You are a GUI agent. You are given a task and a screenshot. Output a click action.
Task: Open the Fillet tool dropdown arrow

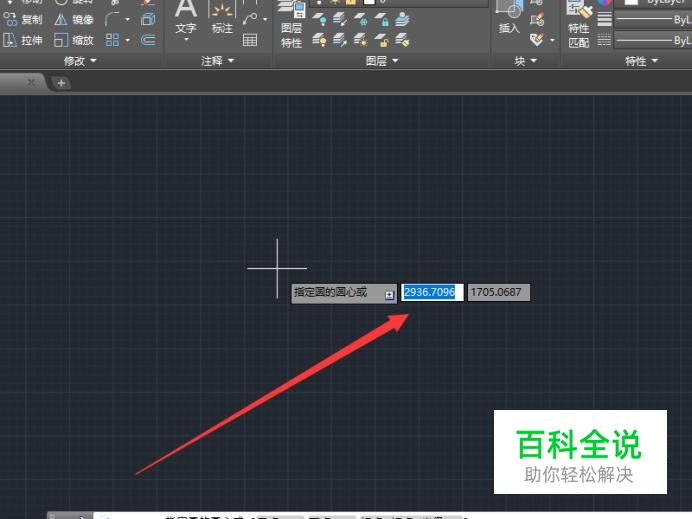click(x=128, y=19)
